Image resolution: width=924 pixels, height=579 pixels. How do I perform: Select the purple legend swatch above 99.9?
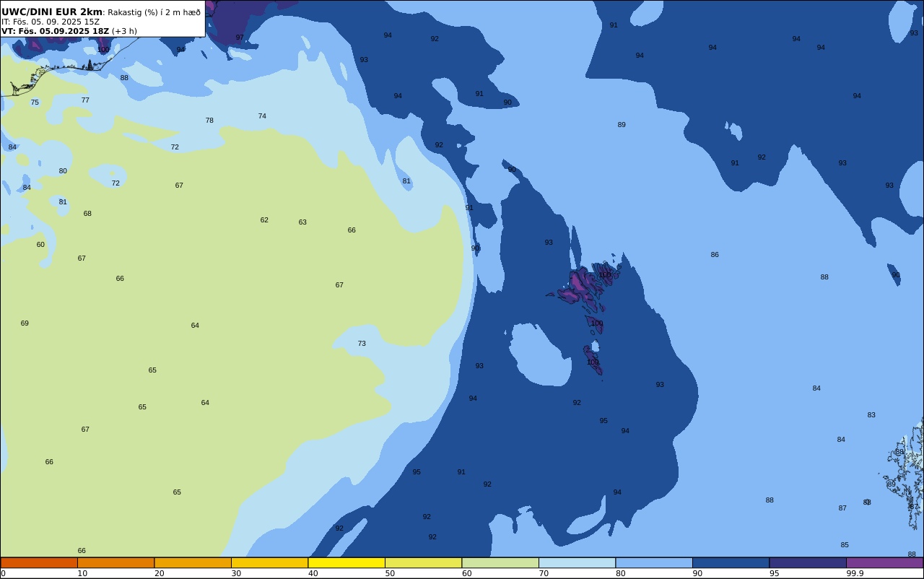(884, 562)
